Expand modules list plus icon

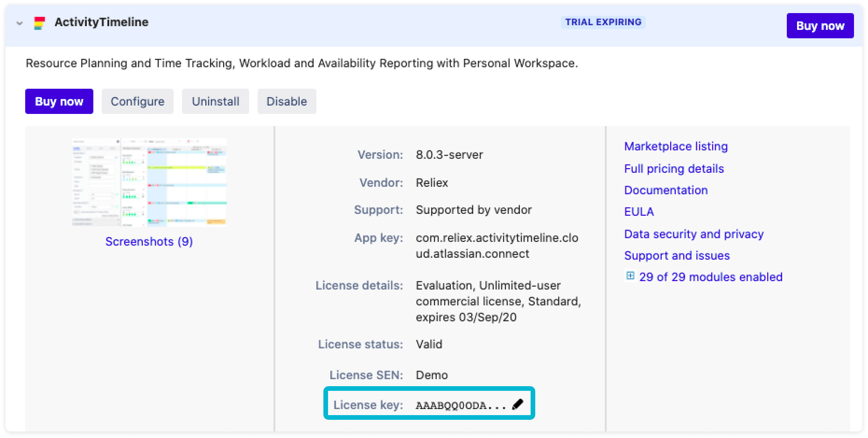(630, 276)
